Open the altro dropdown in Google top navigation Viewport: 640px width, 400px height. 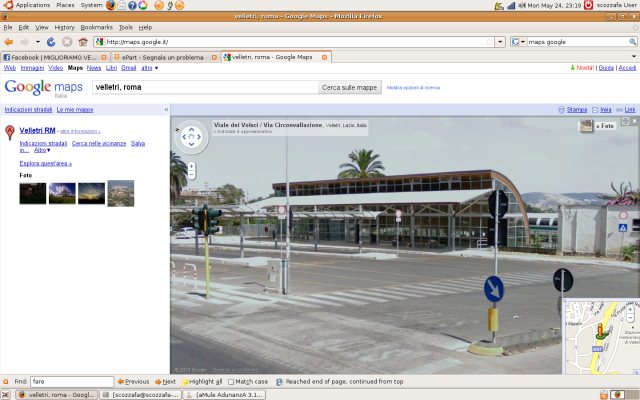click(x=149, y=68)
